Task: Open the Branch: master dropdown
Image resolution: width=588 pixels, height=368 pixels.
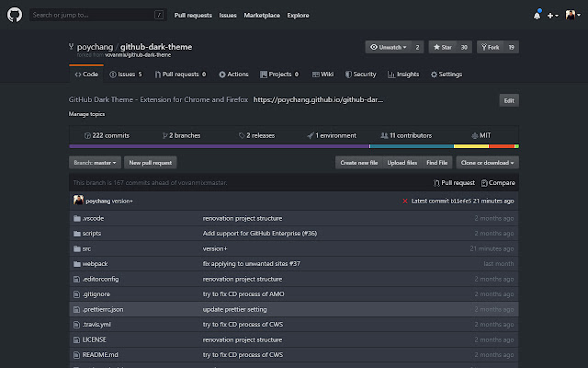Action: click(95, 163)
